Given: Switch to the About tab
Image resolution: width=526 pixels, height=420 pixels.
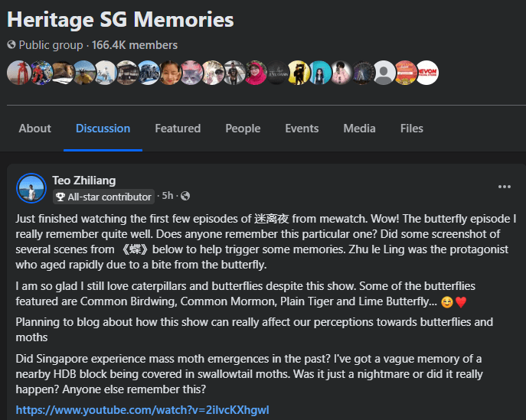Looking at the screenshot, I should 34,129.
